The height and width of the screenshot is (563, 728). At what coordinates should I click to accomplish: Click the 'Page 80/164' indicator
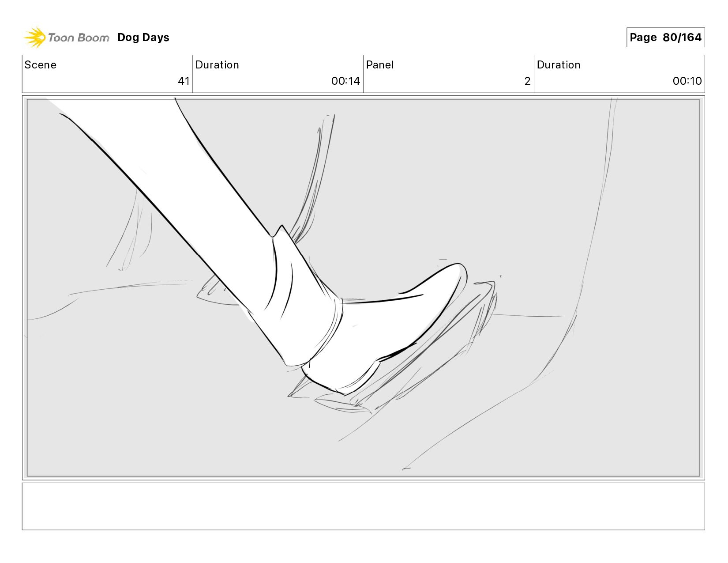665,38
